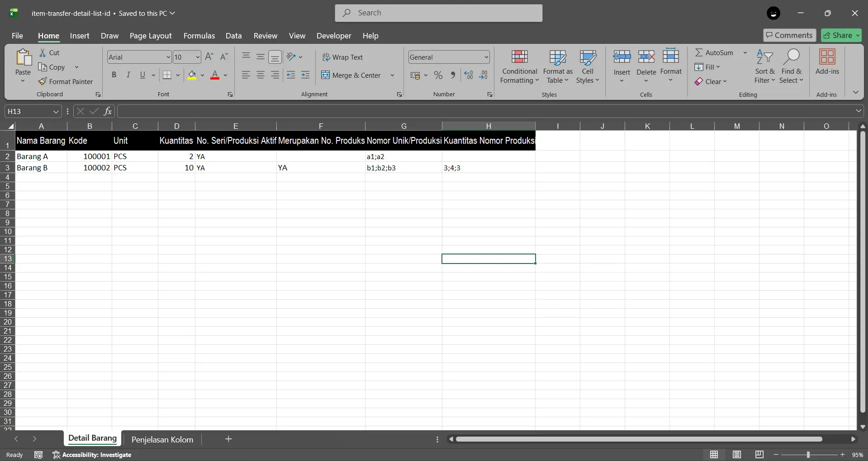Open Conditional Formatting menu
Image resolution: width=868 pixels, height=461 pixels.
click(519, 67)
